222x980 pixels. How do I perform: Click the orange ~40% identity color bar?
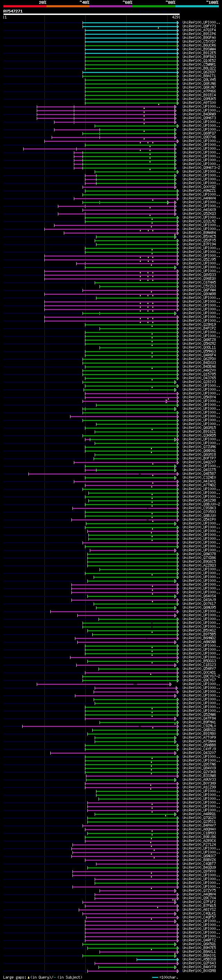click(x=68, y=6)
